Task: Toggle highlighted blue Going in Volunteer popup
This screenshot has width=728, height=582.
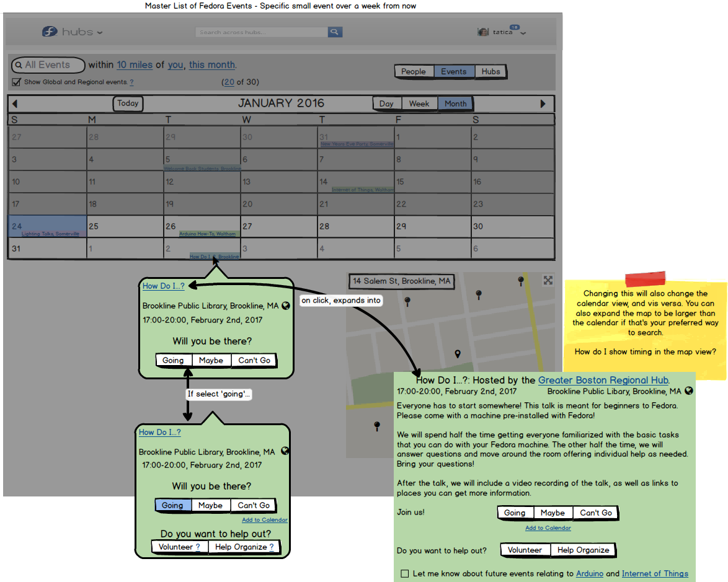Action: click(x=172, y=505)
